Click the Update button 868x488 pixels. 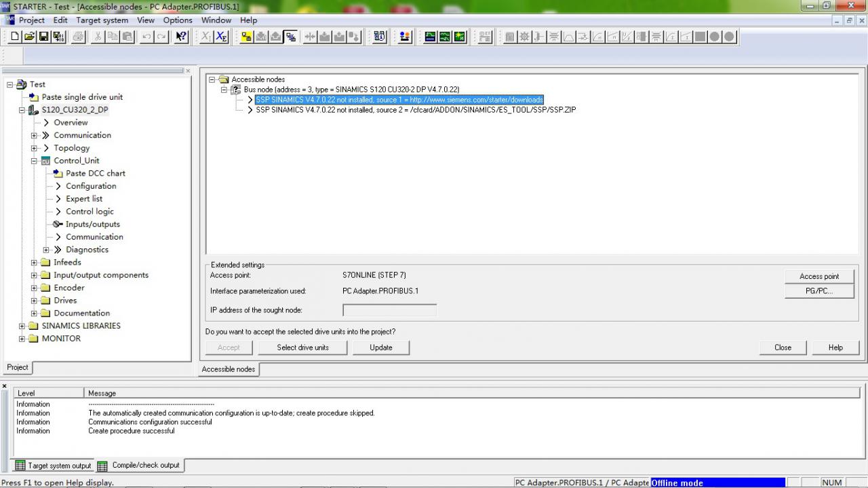[x=381, y=348]
